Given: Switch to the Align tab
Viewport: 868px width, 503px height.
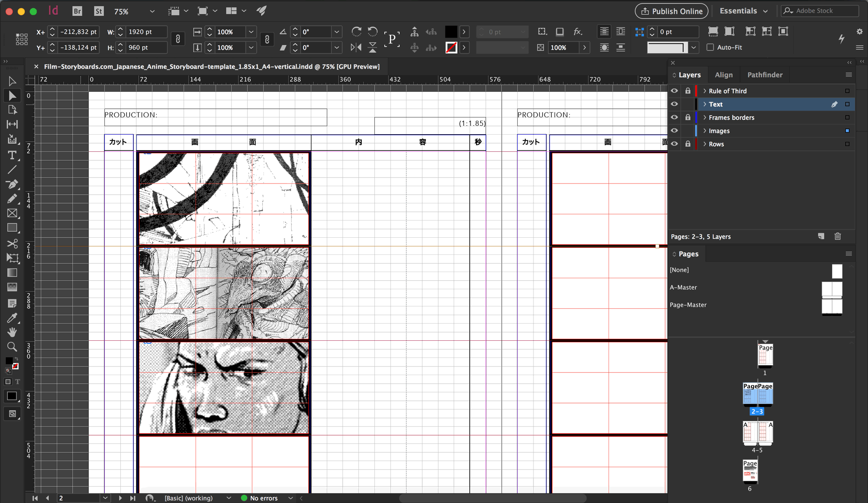Looking at the screenshot, I should 723,75.
